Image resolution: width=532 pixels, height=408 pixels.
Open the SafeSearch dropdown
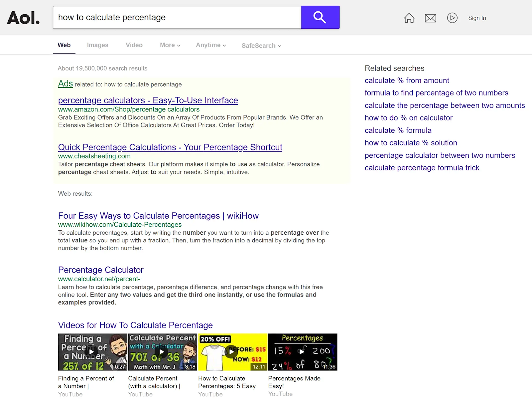tap(261, 46)
